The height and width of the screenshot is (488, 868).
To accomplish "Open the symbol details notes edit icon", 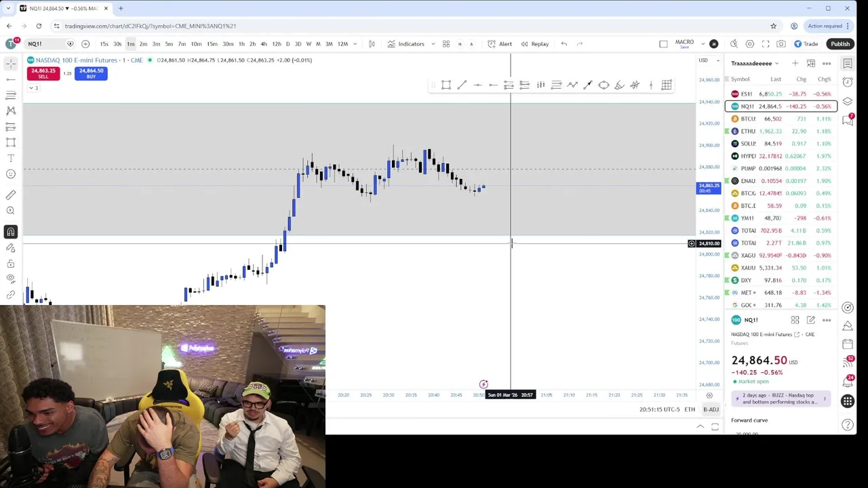I will pyautogui.click(x=811, y=320).
